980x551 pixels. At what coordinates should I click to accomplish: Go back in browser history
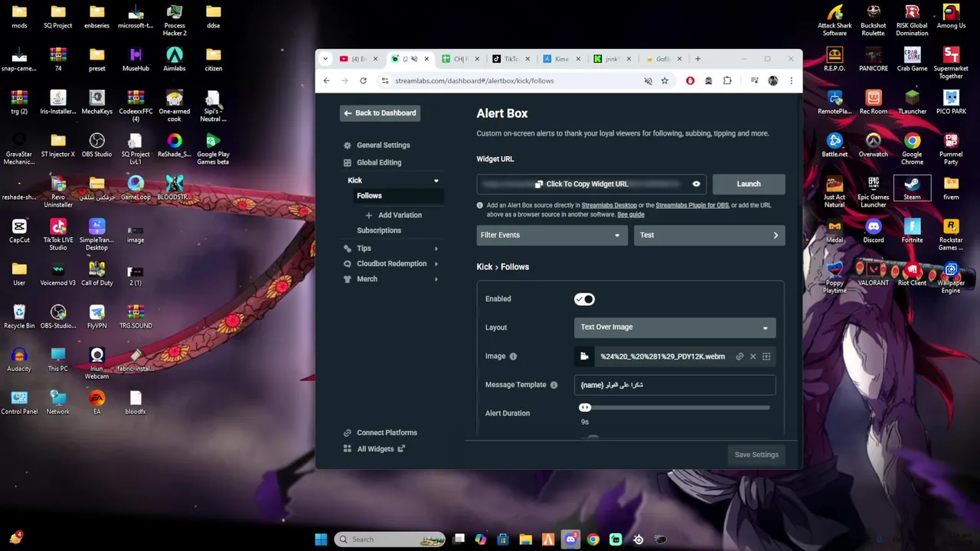tap(327, 80)
